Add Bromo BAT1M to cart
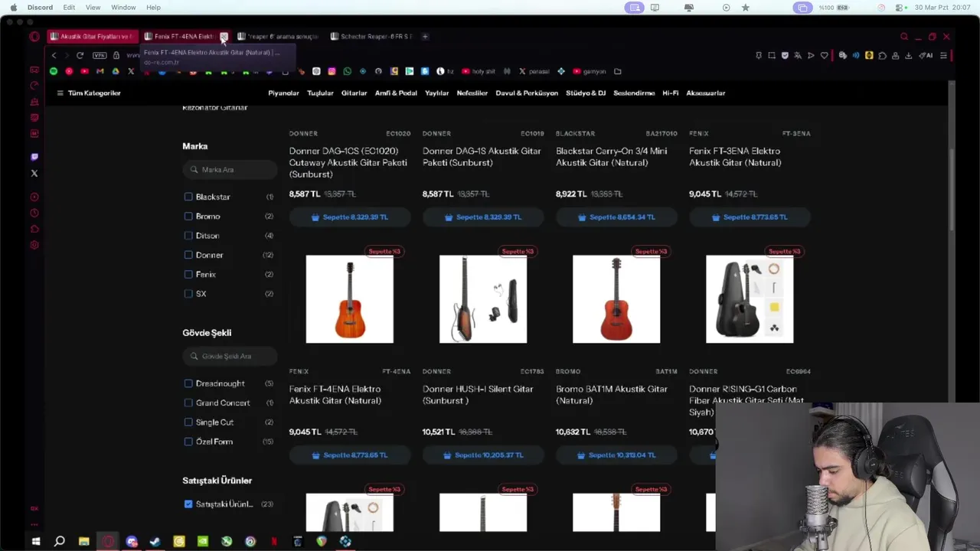This screenshot has height=551, width=980. pyautogui.click(x=616, y=455)
